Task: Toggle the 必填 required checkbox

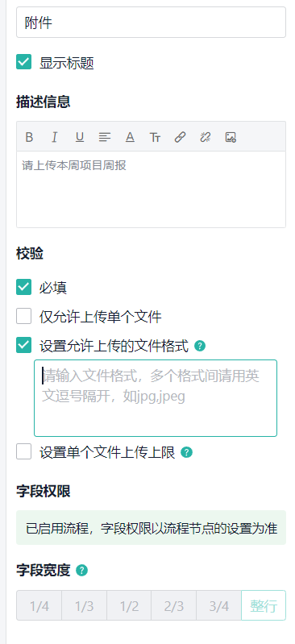Action: click(x=24, y=287)
